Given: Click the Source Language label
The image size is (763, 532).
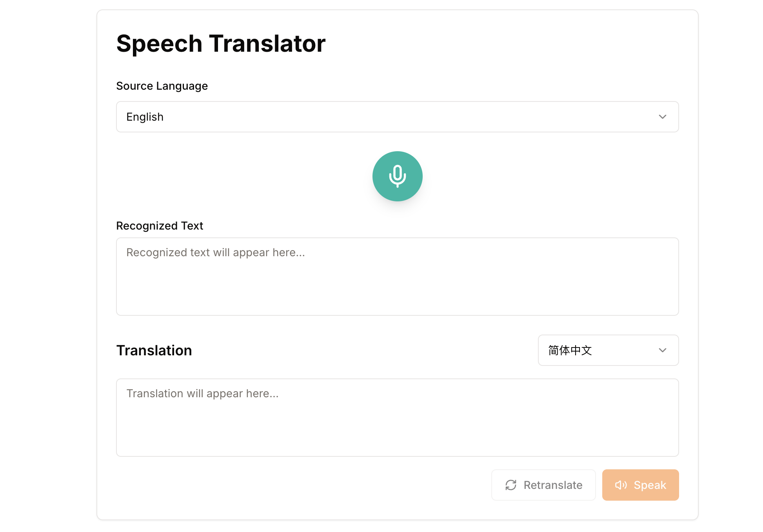Looking at the screenshot, I should tap(162, 86).
